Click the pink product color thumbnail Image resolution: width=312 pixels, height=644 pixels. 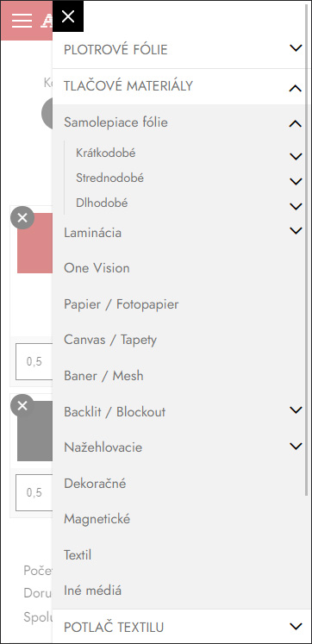tap(34, 243)
